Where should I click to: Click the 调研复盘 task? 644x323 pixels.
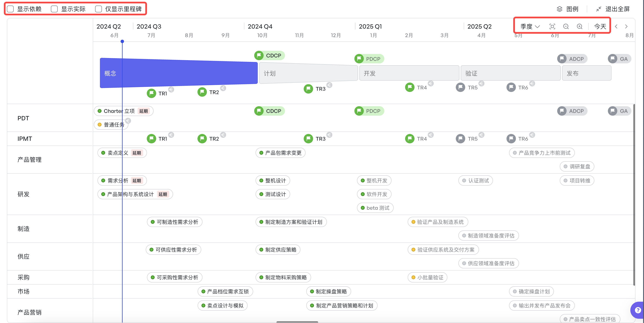click(577, 166)
